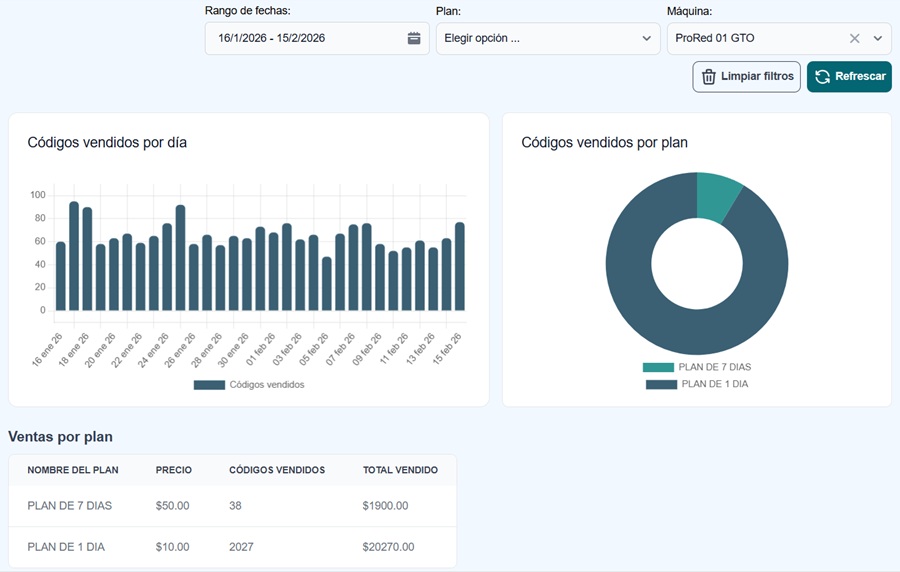Image resolution: width=900 pixels, height=572 pixels.
Task: Click the refresh arrows icon in Refrescar
Action: coord(823,77)
